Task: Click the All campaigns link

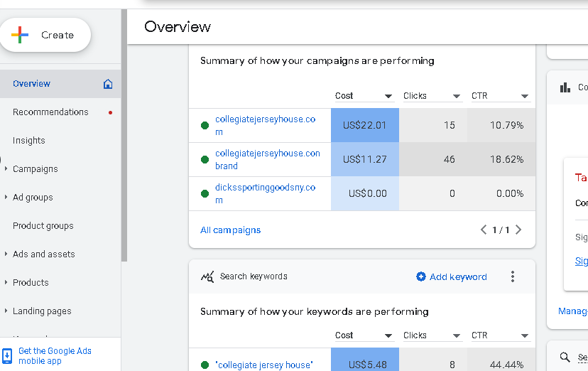Action: (x=230, y=230)
